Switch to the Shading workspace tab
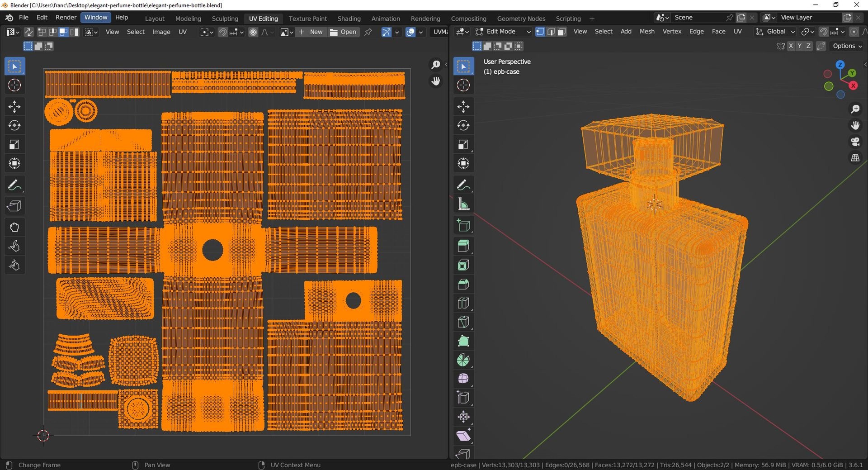This screenshot has width=868, height=470. pyautogui.click(x=349, y=19)
